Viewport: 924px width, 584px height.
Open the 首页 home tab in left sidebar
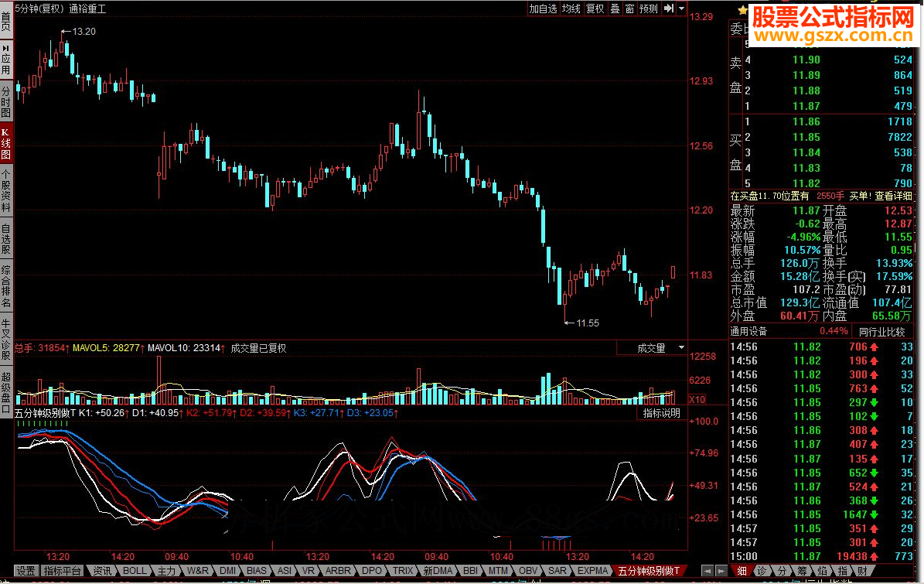[6, 19]
